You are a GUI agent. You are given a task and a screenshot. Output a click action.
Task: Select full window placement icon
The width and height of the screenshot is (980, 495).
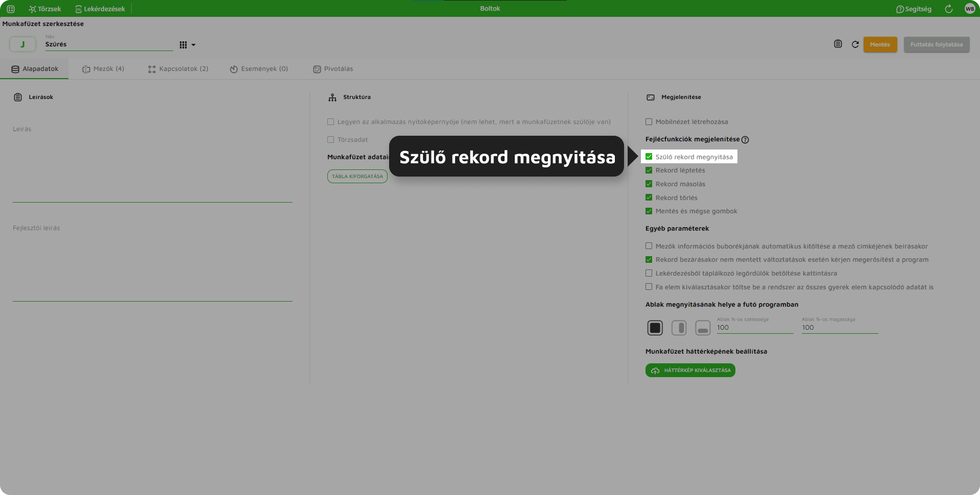point(655,328)
